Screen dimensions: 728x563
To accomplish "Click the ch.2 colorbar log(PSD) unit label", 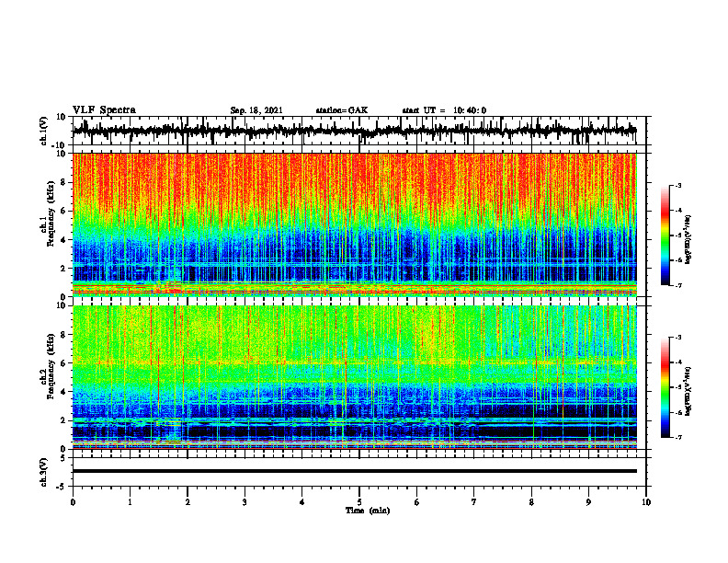I will [x=688, y=391].
